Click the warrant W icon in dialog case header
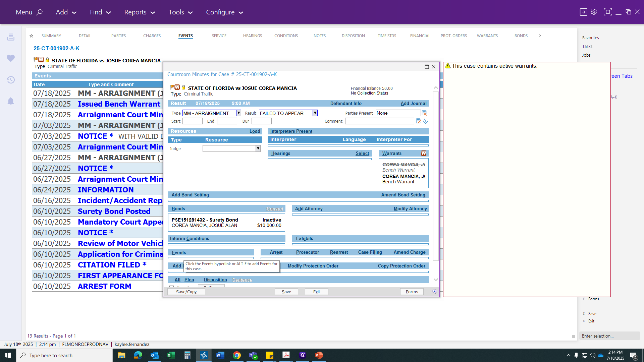644x362 pixels. tap(177, 87)
